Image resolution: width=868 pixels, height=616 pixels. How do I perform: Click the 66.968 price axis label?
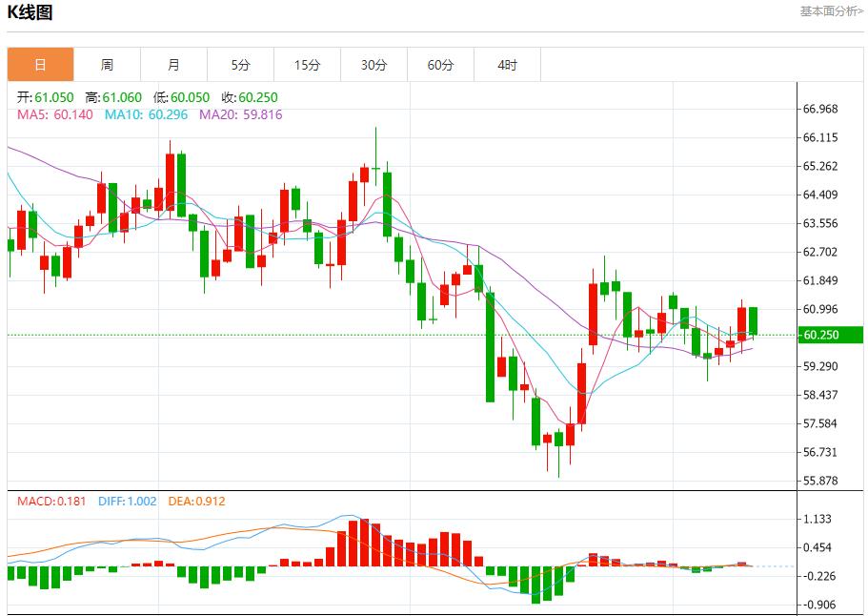click(820, 109)
